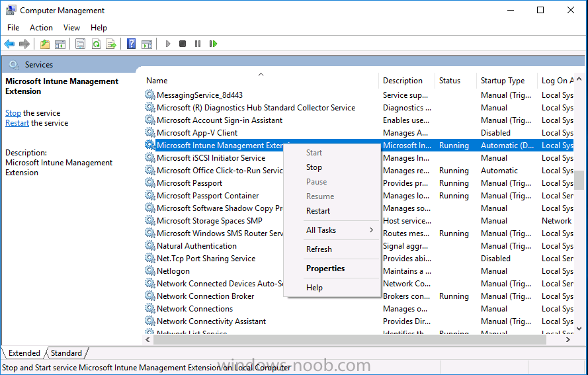The image size is (588, 375).
Task: Click the Export List toolbar icon
Action: point(111,44)
